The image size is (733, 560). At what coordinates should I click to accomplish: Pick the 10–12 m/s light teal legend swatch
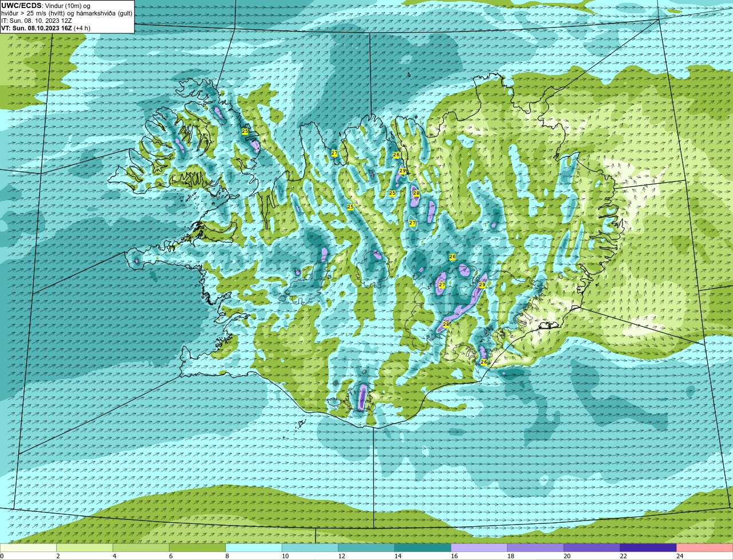(x=310, y=548)
